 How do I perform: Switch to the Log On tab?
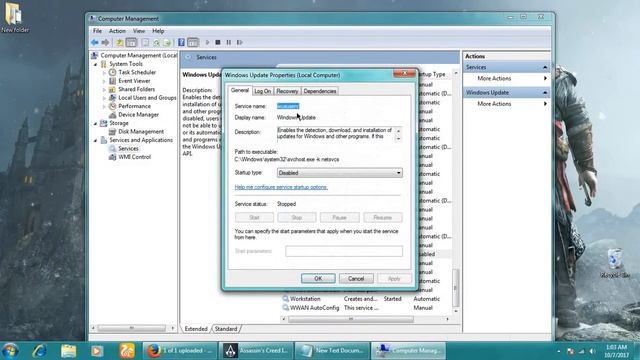262,91
